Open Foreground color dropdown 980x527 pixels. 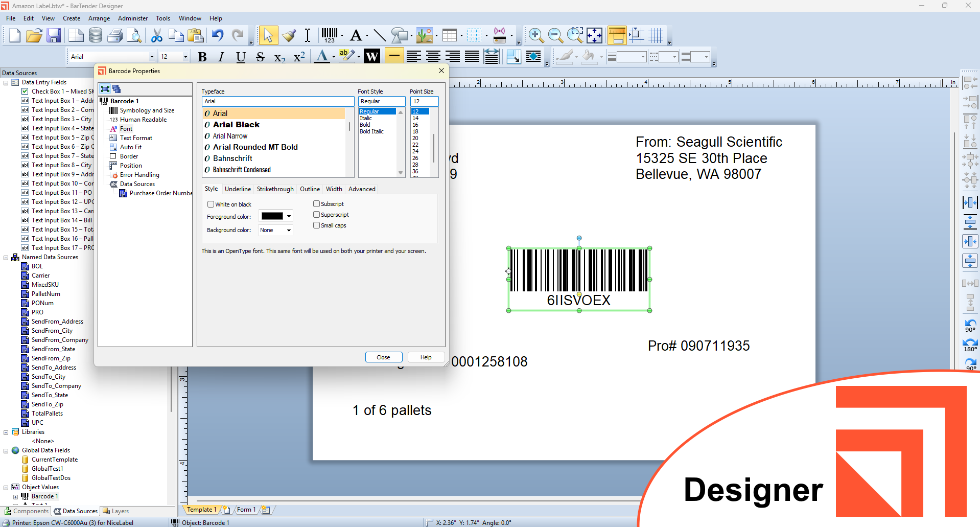point(289,216)
